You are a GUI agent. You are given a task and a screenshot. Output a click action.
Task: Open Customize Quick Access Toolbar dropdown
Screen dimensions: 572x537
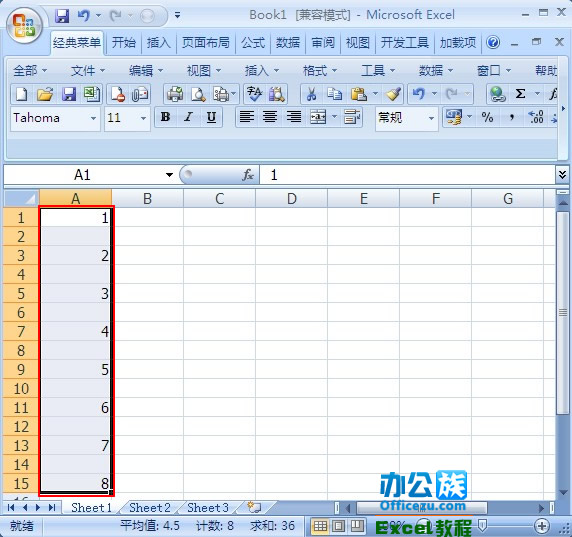click(x=178, y=15)
